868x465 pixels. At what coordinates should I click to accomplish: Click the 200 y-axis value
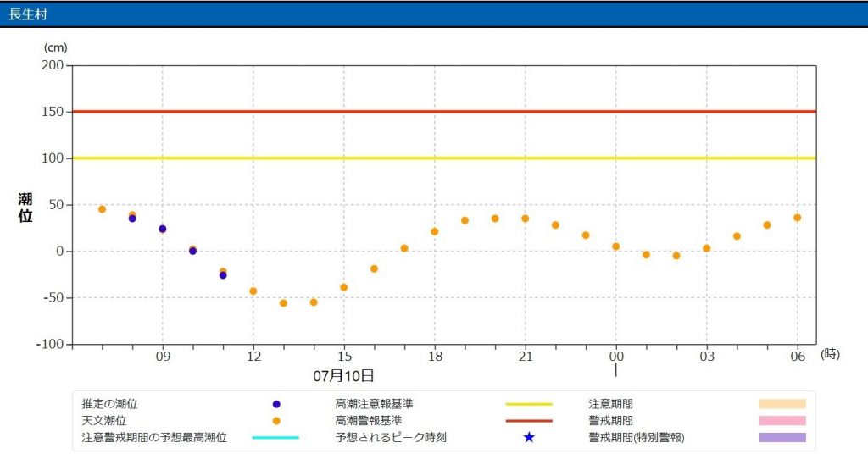52,65
